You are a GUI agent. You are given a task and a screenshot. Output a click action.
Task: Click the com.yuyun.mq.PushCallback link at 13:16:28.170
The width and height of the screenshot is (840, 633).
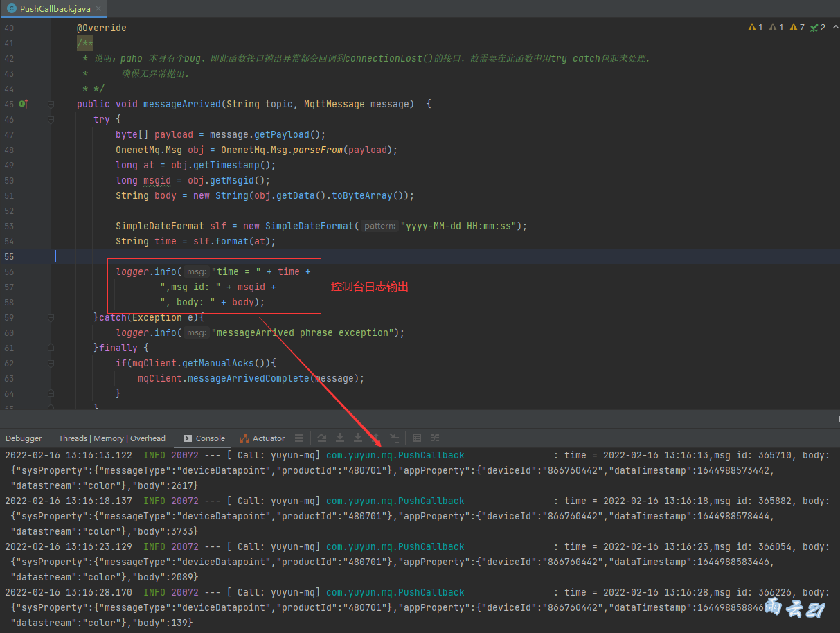pyautogui.click(x=395, y=592)
